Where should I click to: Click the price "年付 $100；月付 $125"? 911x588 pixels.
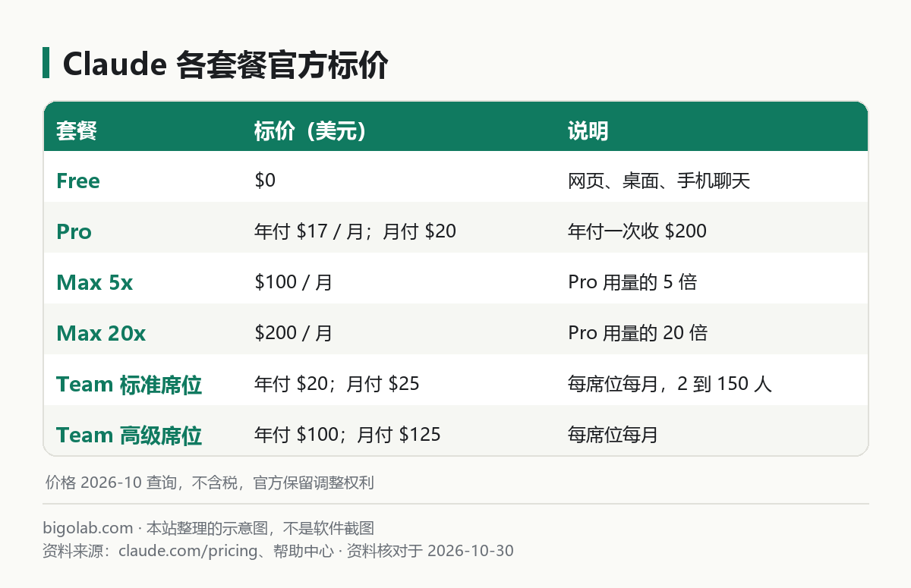[x=348, y=435]
